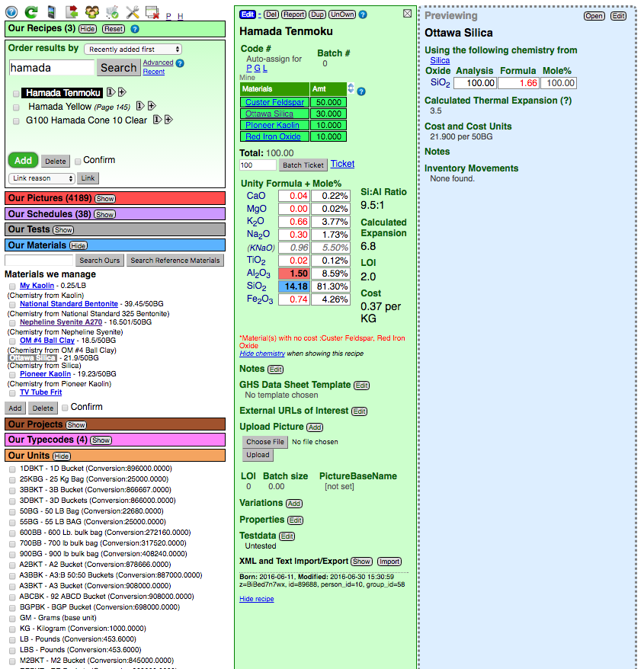Click the Recent link under Advanced
The width and height of the screenshot is (644, 669).
click(x=154, y=72)
